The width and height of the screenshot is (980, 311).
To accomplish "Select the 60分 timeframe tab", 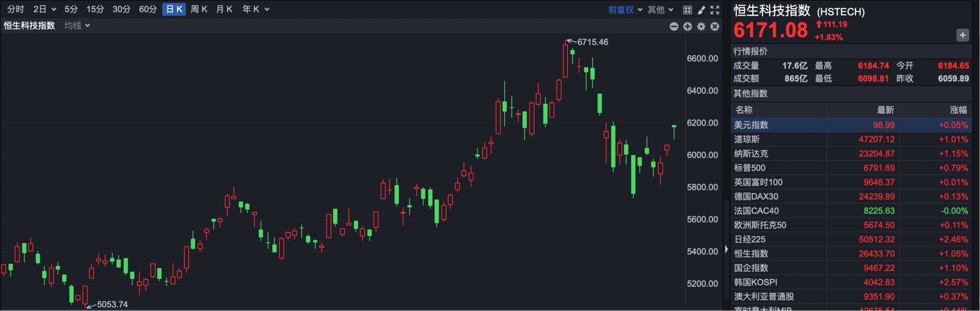I will point(148,9).
